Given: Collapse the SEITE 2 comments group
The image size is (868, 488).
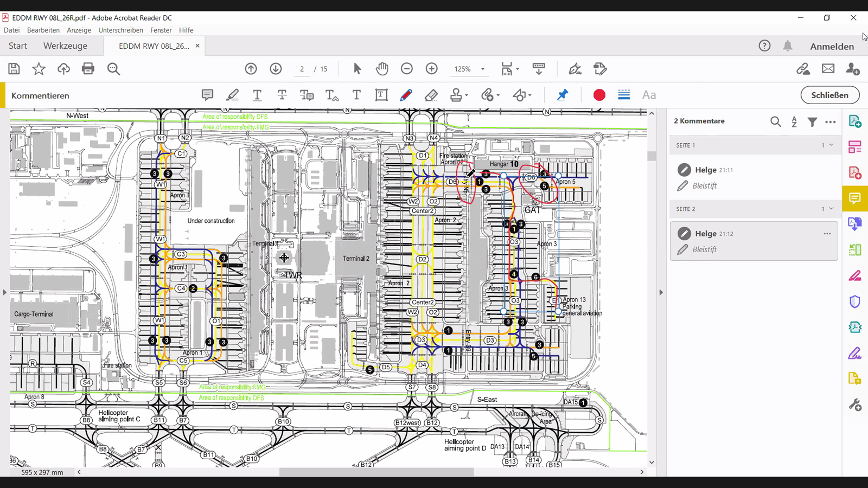Looking at the screenshot, I should click(831, 209).
